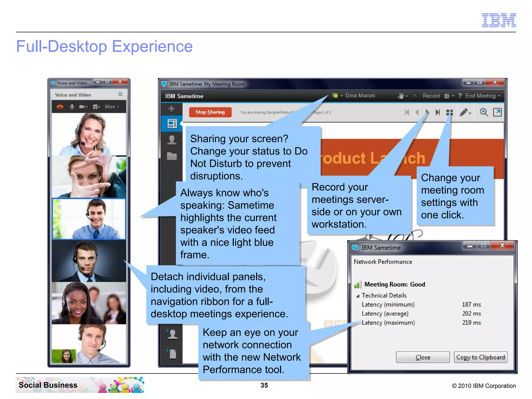Viewport: 532px width, 399px height.
Task: Click Close in Network Performance dialog
Action: point(423,357)
